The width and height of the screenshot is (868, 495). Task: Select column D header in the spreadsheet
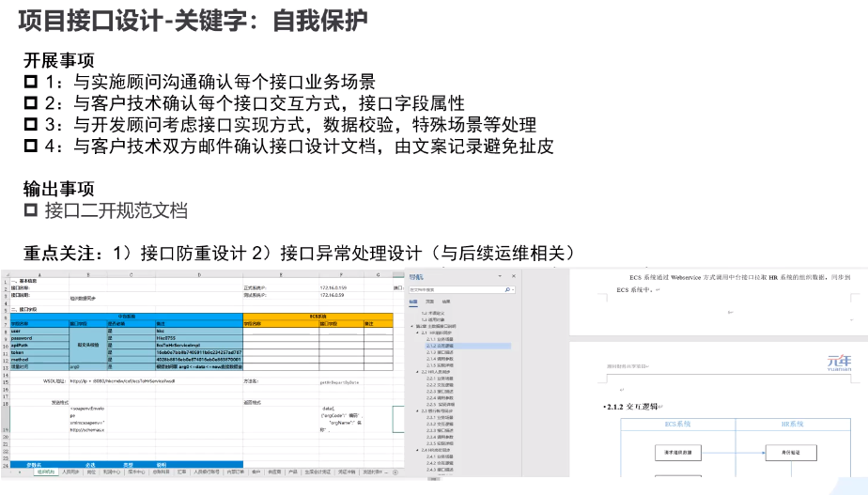[x=199, y=274]
